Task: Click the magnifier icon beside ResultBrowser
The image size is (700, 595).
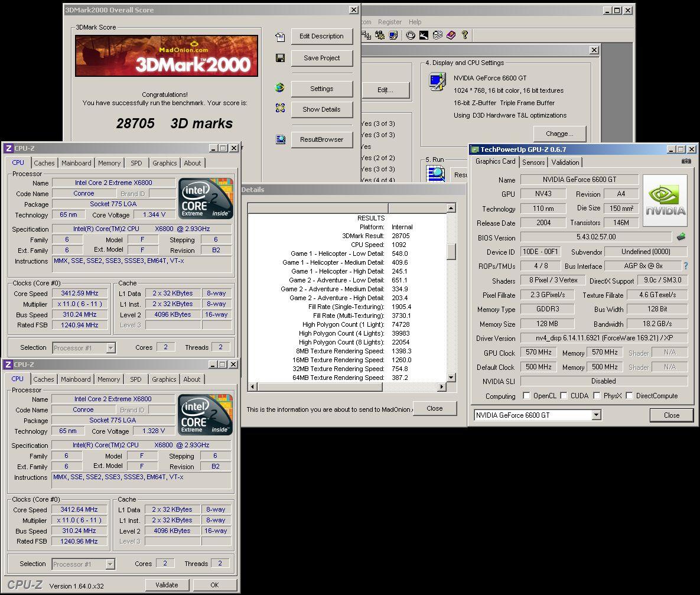Action: click(x=281, y=139)
